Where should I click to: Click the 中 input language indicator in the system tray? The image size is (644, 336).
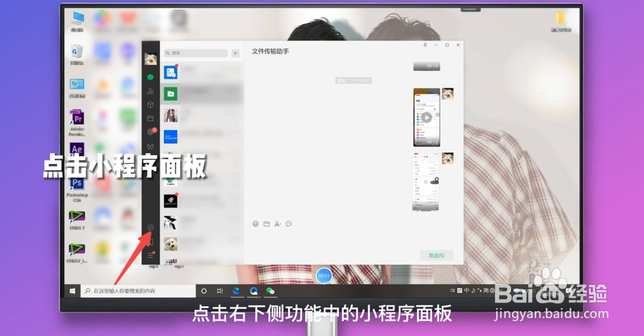[x=467, y=291]
